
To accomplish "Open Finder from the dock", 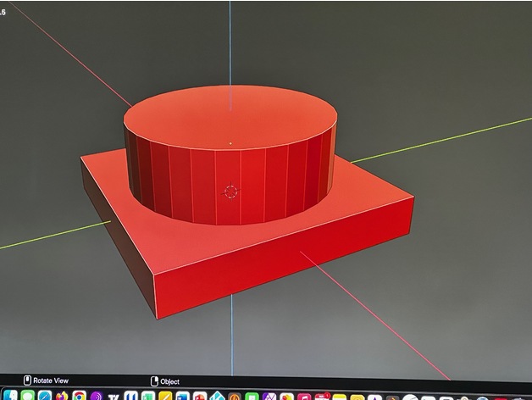I will click(9, 396).
